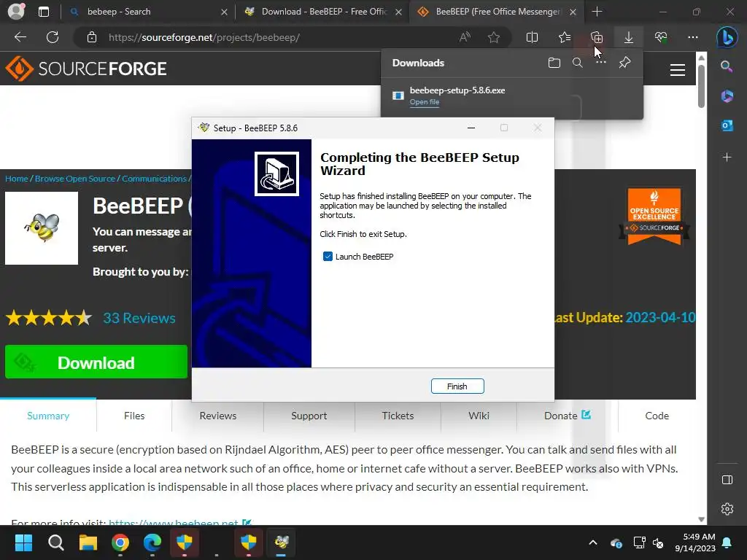Viewport: 747px width, 560px height.
Task: Open sidebar settings gear icon
Action: [x=727, y=509]
